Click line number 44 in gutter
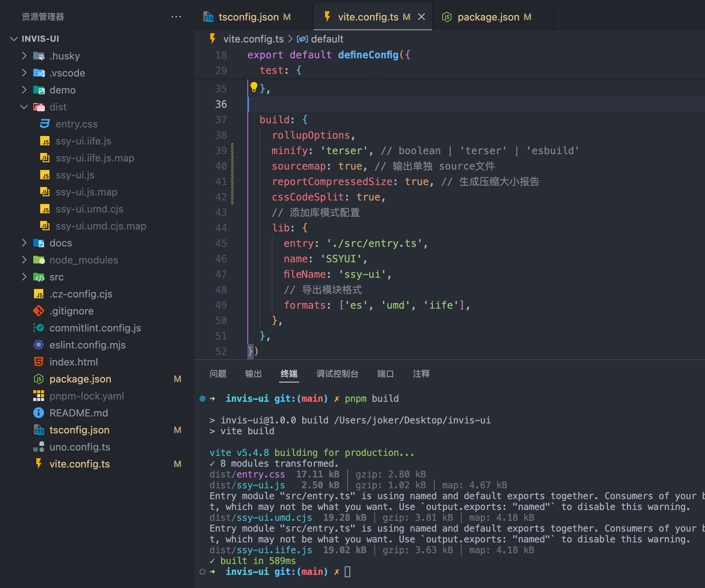This screenshot has width=705, height=588. 221,228
